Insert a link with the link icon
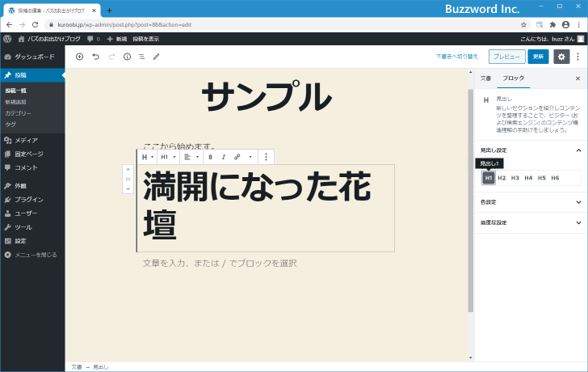 pyautogui.click(x=237, y=157)
